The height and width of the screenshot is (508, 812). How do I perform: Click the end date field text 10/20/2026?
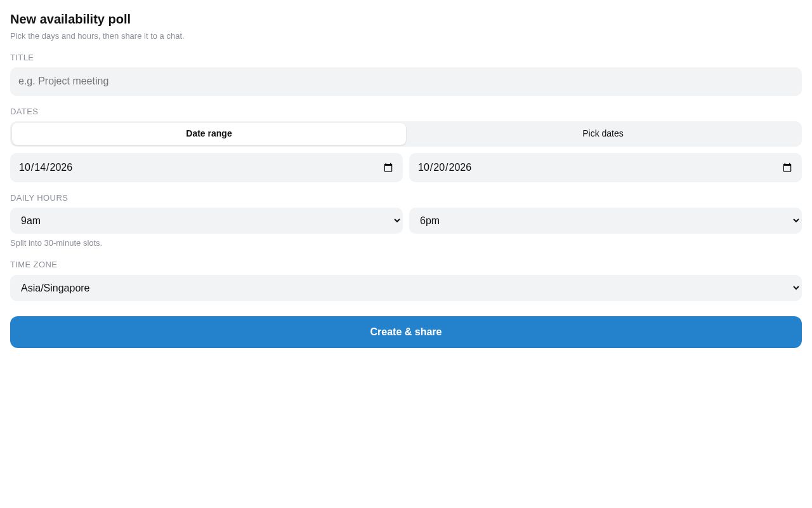pyautogui.click(x=445, y=168)
